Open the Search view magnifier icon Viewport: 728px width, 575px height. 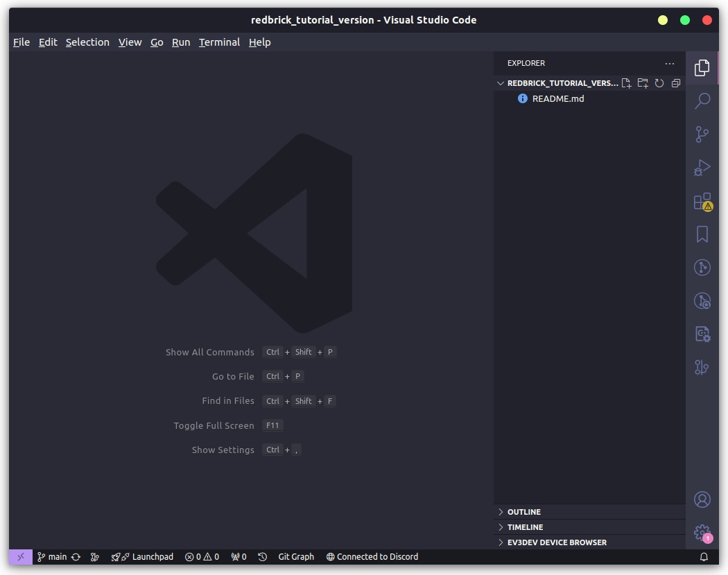click(702, 100)
